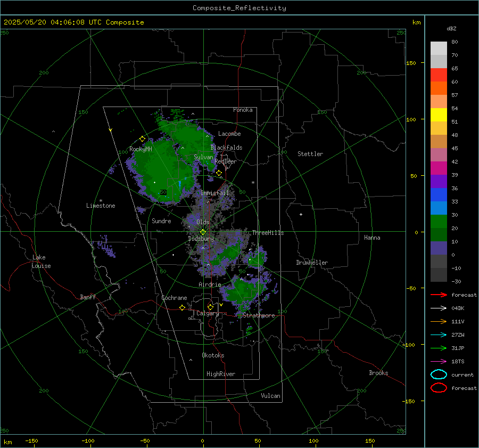
Task: Click the Brooks city label
Action: [378, 373]
